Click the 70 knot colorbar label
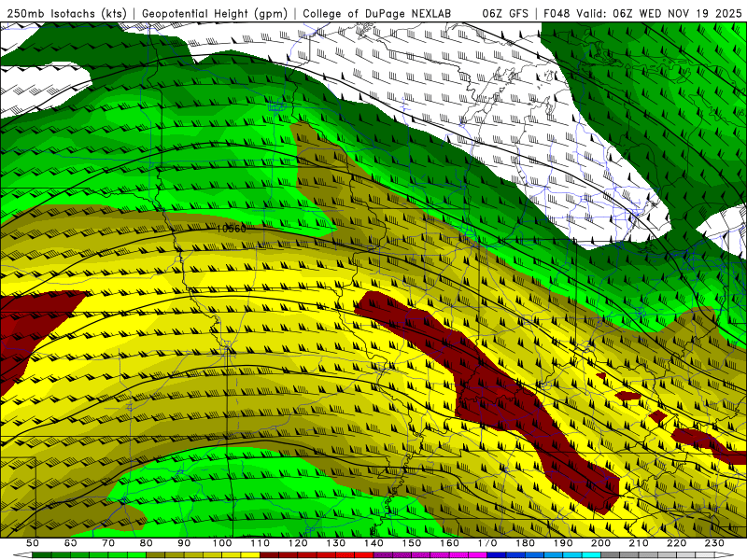Screen dimensions: 747x560 [x=108, y=543]
